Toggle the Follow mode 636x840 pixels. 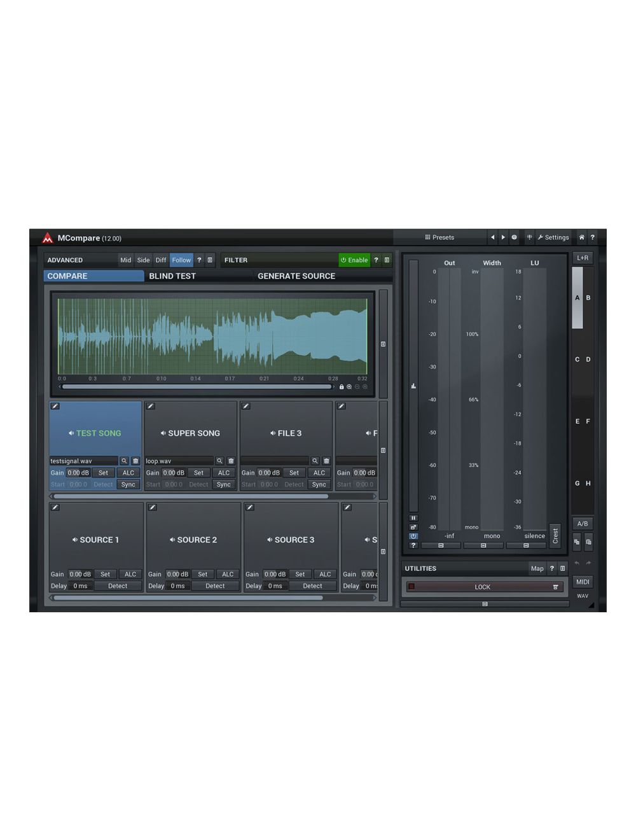pos(181,260)
